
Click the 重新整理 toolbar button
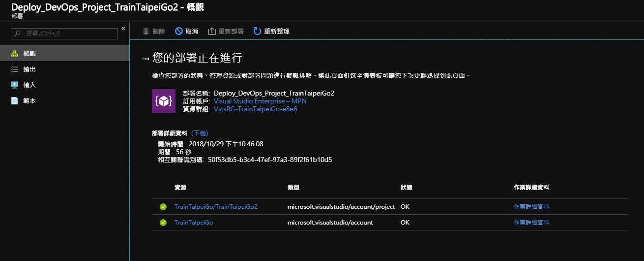(x=271, y=31)
